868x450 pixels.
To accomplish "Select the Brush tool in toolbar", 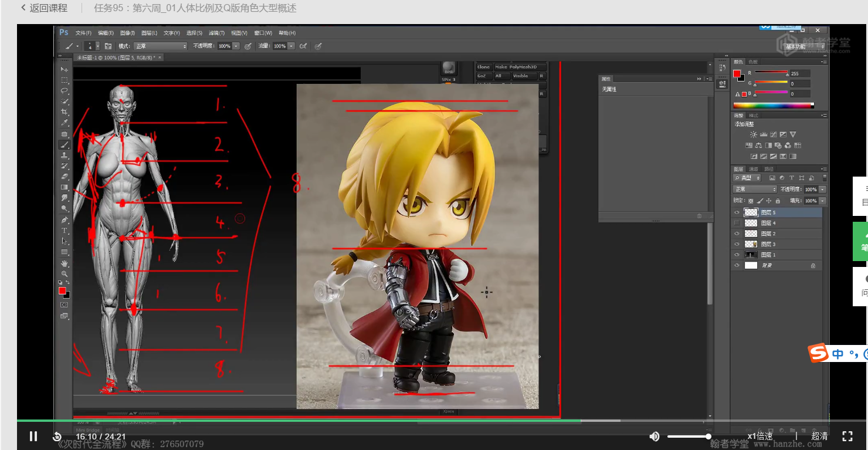I will [x=65, y=144].
